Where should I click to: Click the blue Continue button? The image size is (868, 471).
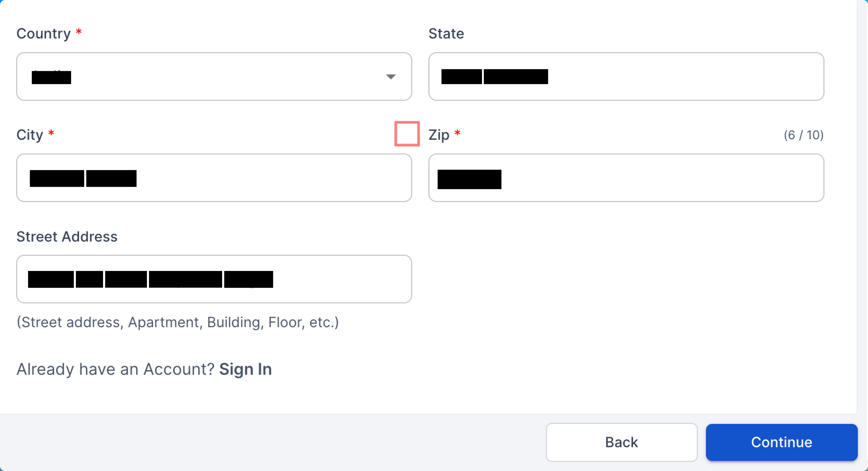pos(781,442)
